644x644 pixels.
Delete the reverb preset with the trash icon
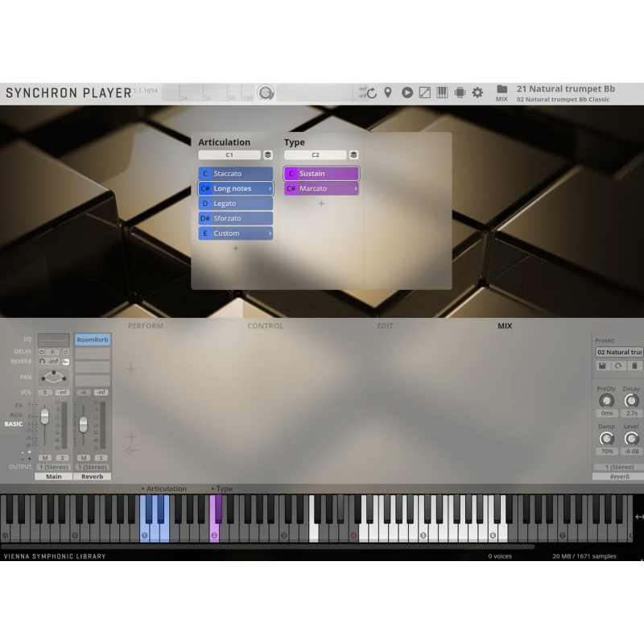pos(634,365)
